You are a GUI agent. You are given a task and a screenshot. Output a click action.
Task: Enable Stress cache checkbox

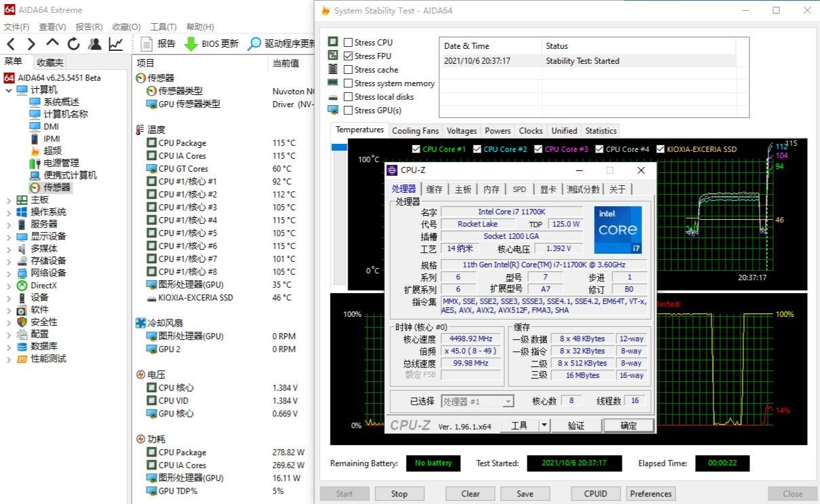[348, 69]
